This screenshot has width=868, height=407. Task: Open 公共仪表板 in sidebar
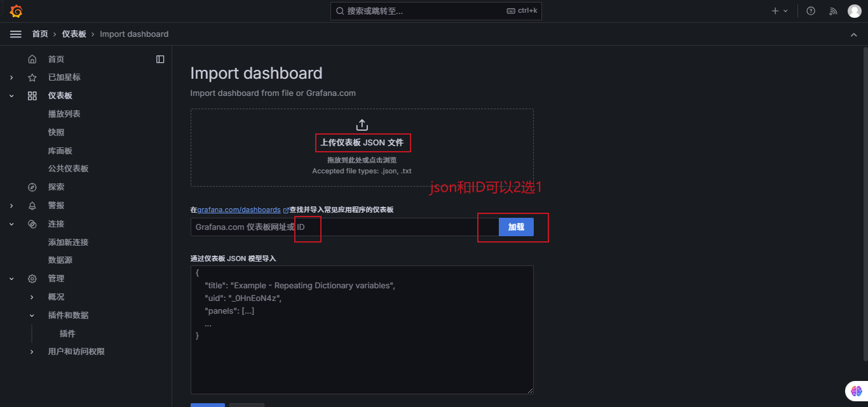68,169
